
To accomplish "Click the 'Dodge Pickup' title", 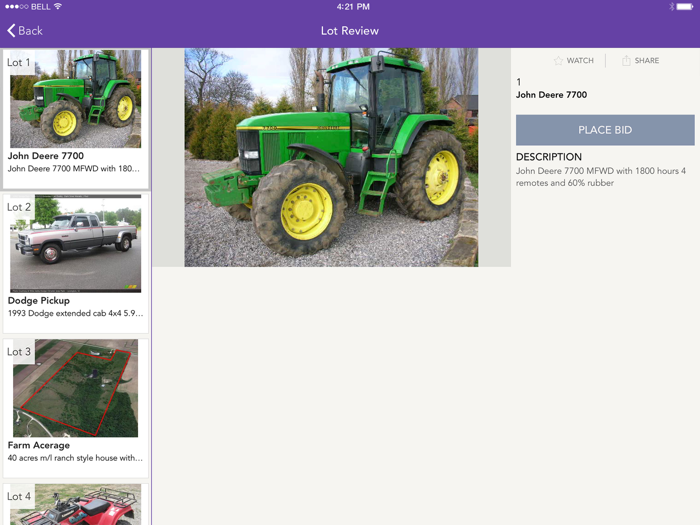I will click(39, 300).
